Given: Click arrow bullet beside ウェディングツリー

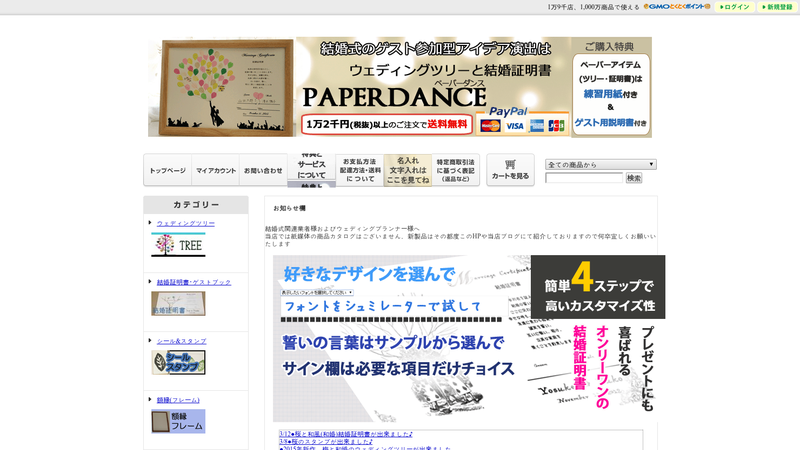Looking at the screenshot, I should point(150,222).
